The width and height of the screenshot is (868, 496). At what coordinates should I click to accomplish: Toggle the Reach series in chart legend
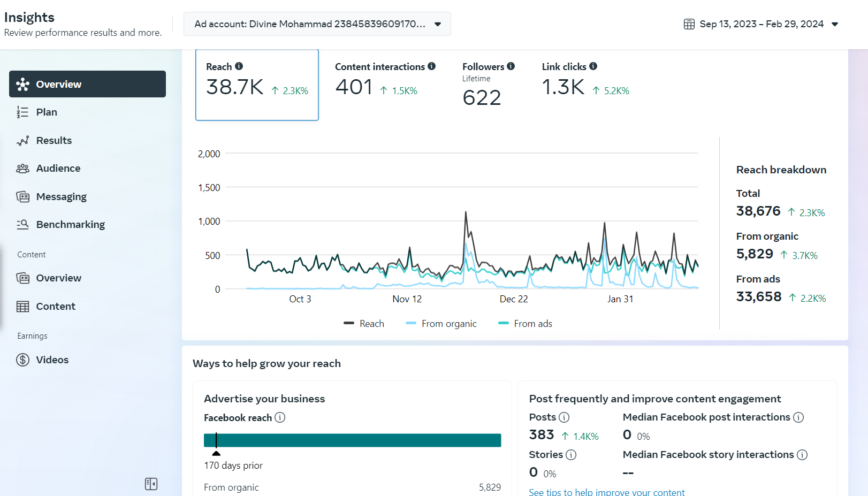[364, 324]
